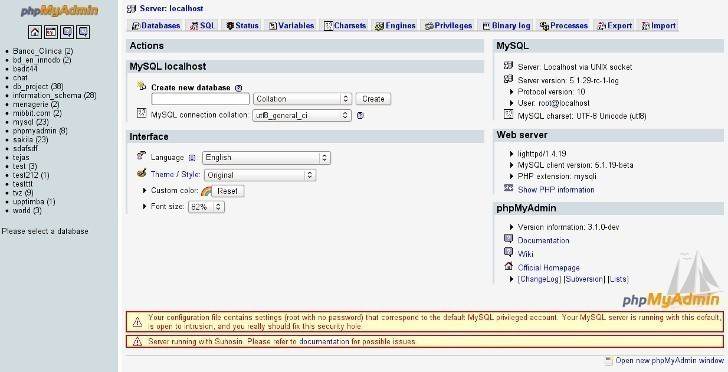This screenshot has height=372, width=728.
Task: Click the house icon for Official Homepage
Action: pyautogui.click(x=508, y=267)
